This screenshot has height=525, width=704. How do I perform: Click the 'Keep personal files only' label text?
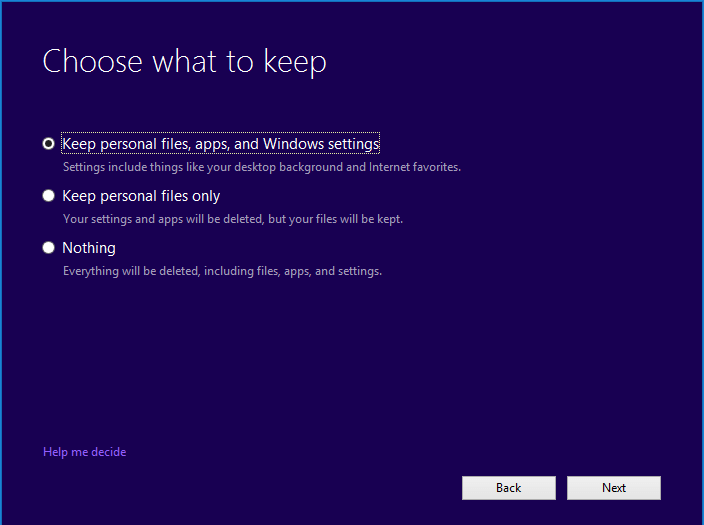point(141,196)
